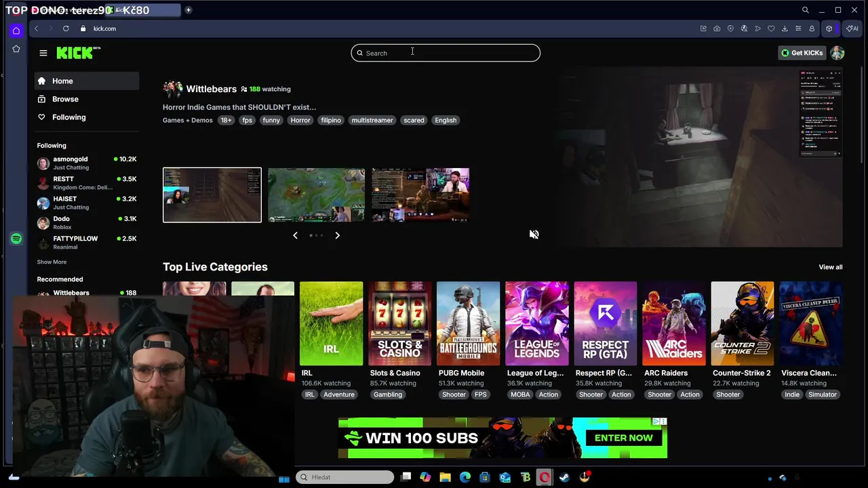
Task: Click the multistreamer tag
Action: (x=372, y=120)
